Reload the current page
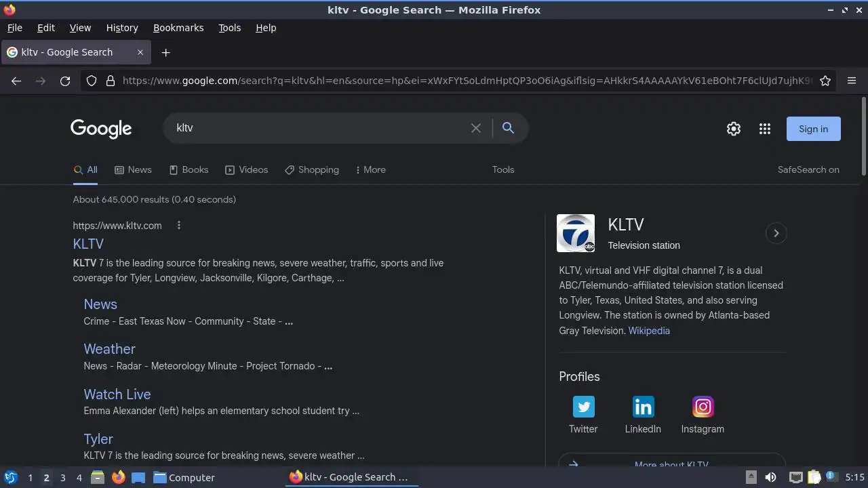The width and height of the screenshot is (868, 488). point(65,81)
